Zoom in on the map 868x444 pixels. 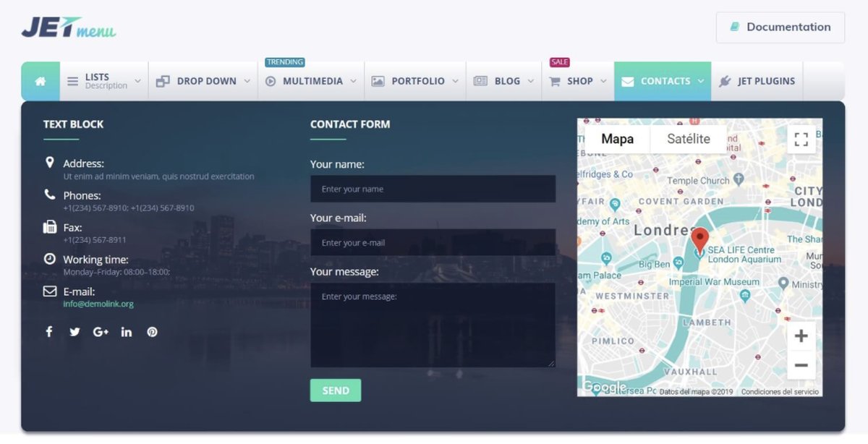801,336
